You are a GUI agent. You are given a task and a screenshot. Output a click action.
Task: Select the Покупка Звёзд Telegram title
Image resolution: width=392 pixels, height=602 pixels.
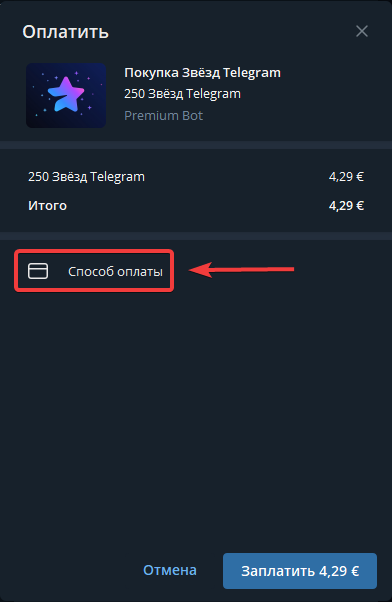coord(202,73)
